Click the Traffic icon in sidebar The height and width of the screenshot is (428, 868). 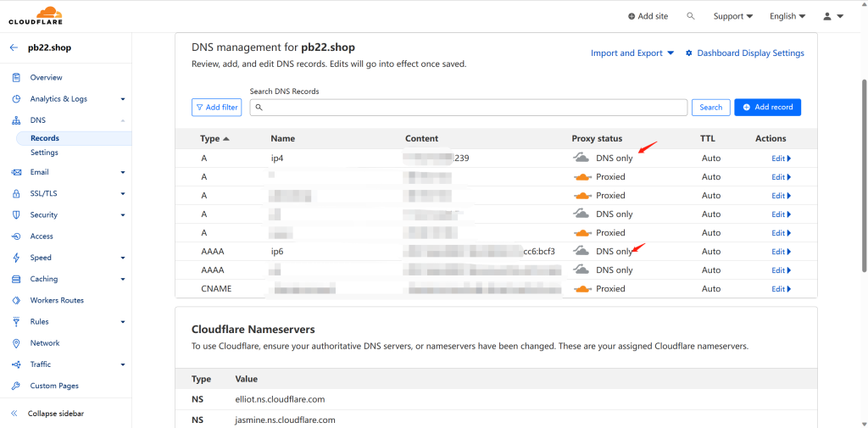[x=17, y=364]
